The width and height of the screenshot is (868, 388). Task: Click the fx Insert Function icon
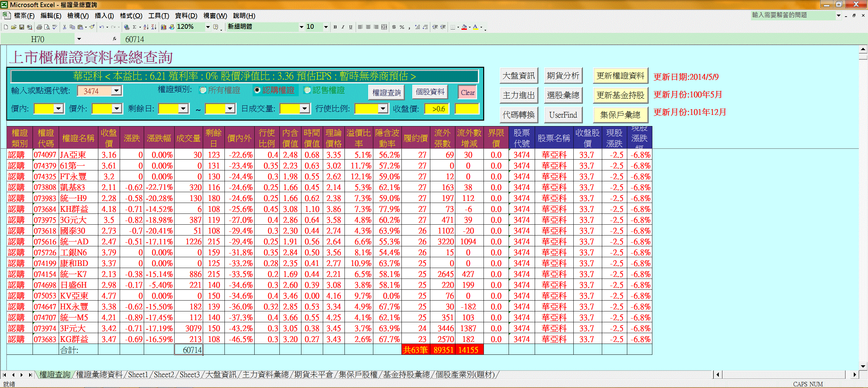[115, 39]
